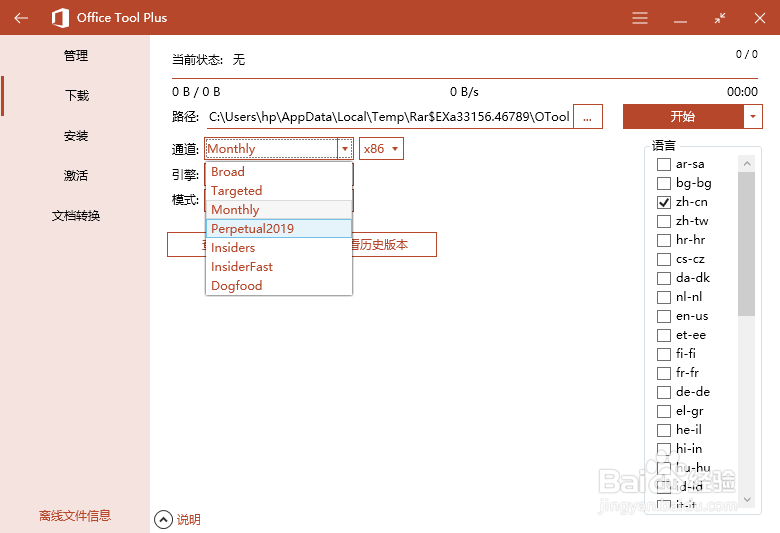780x533 pixels.
Task: Uncheck the zh-cn language box
Action: coord(664,202)
